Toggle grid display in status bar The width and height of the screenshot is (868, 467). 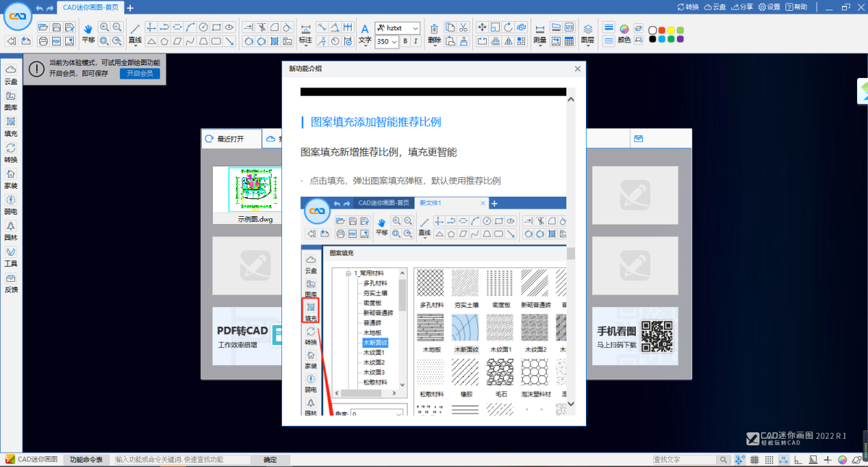(x=754, y=460)
